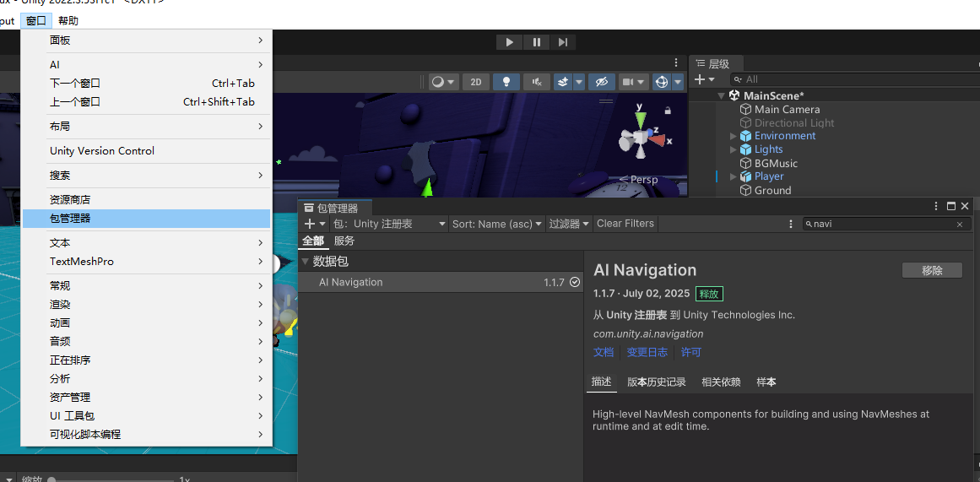Open 窗口 menu in menu bar
980x482 pixels.
[x=36, y=20]
